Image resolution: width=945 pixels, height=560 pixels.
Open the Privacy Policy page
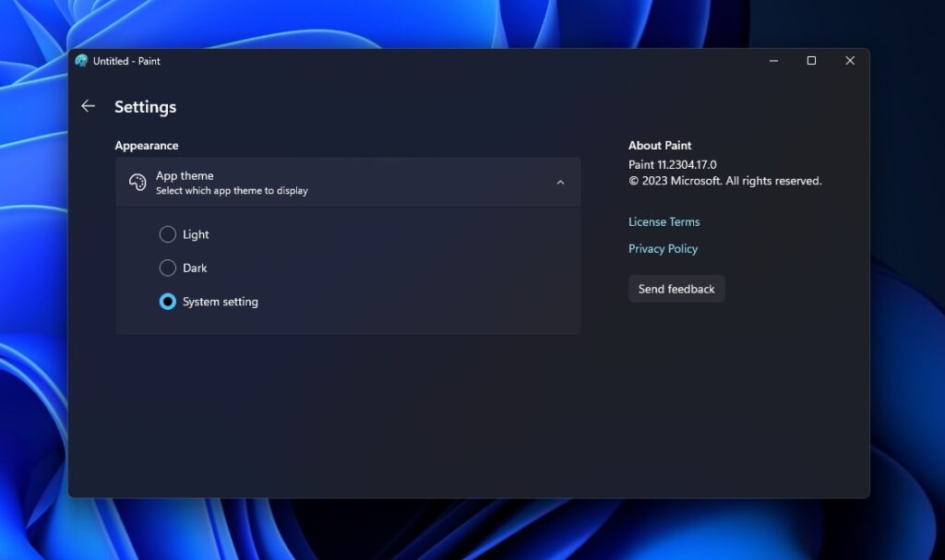coord(663,248)
